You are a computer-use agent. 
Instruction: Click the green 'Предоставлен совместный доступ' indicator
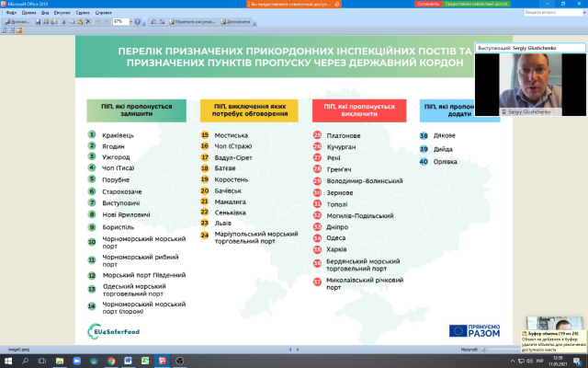pos(476,4)
